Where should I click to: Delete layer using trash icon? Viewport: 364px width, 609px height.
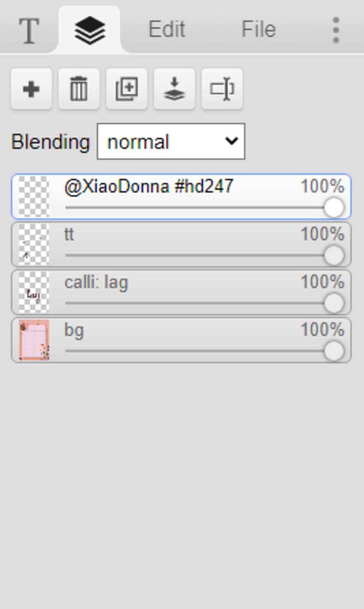point(79,89)
